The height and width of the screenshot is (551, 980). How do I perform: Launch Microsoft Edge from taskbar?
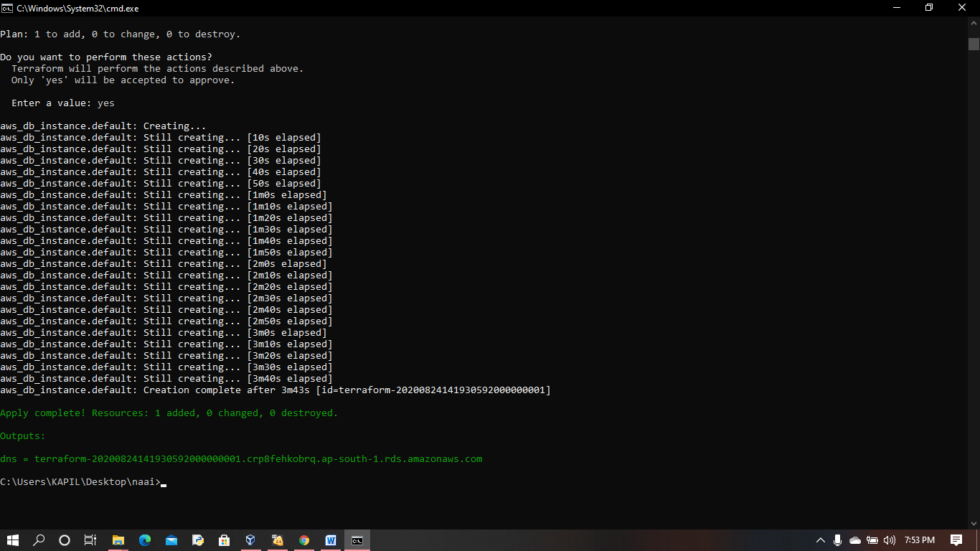[x=145, y=540]
